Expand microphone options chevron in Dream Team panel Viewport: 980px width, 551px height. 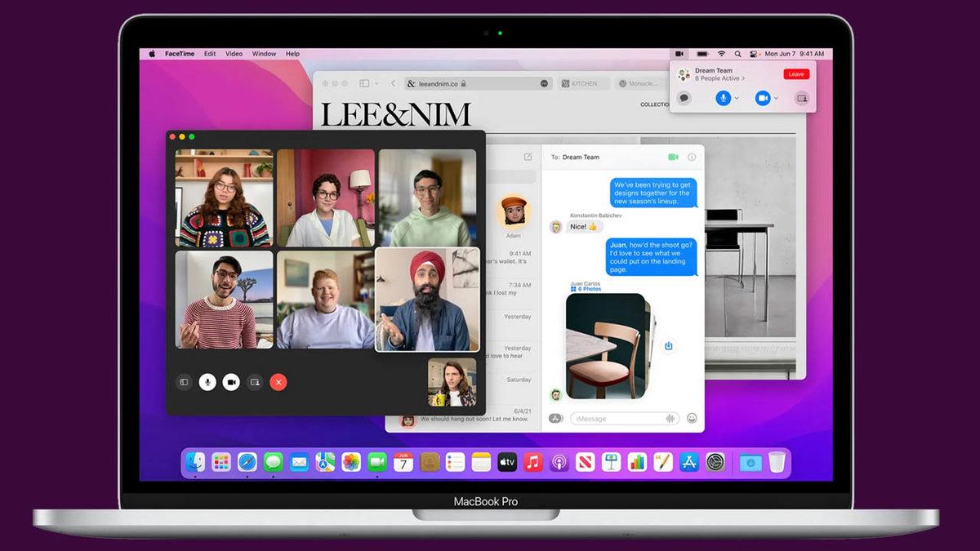click(x=737, y=98)
